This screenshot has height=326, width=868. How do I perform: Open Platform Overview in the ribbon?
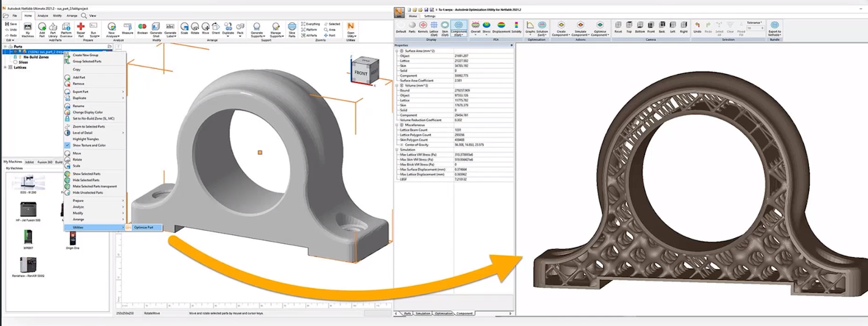pyautogui.click(x=66, y=30)
